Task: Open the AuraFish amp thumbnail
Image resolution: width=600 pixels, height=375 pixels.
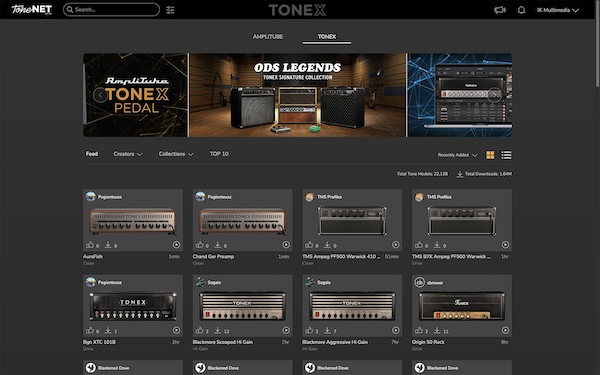Action: point(133,221)
